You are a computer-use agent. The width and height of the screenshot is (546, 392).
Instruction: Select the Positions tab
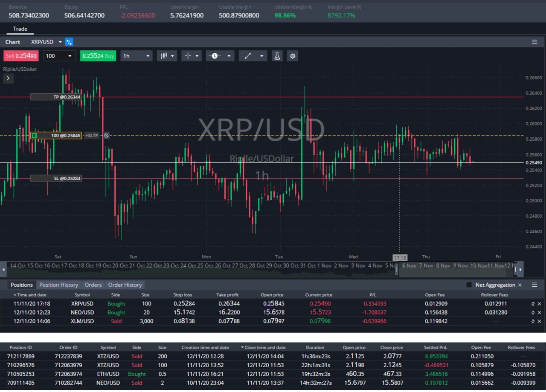coord(21,285)
